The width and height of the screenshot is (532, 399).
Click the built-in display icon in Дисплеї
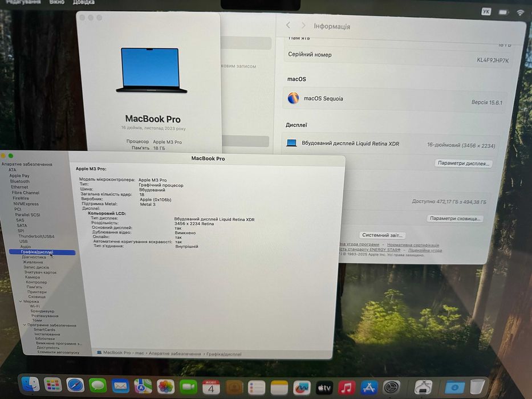[291, 143]
